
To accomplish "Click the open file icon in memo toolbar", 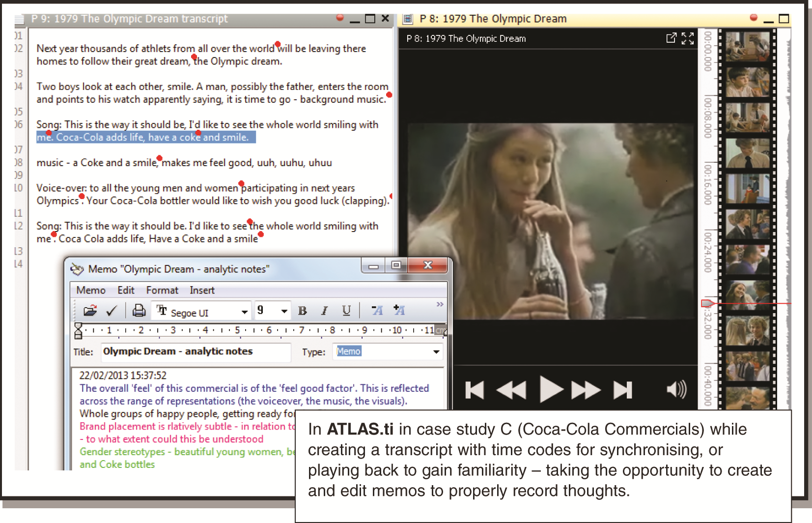I will pyautogui.click(x=90, y=311).
